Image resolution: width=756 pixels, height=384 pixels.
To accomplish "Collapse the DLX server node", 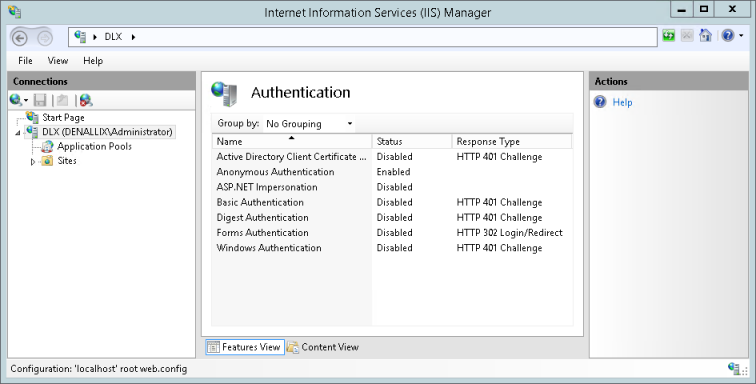I will [18, 133].
